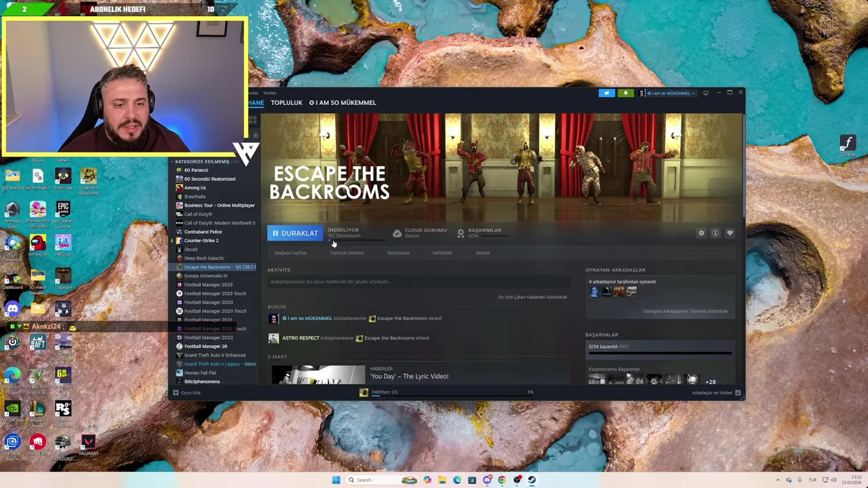
Task: Open the Destek tab
Action: [x=482, y=253]
